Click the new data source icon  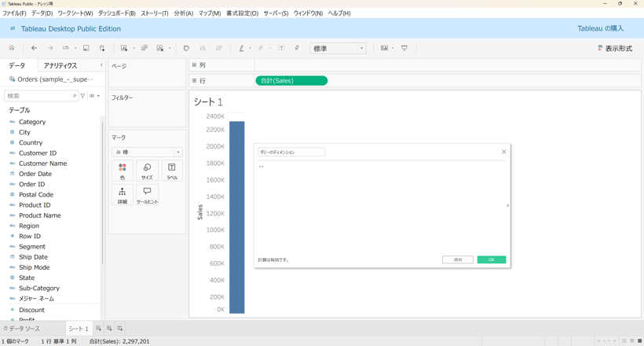(x=102, y=48)
